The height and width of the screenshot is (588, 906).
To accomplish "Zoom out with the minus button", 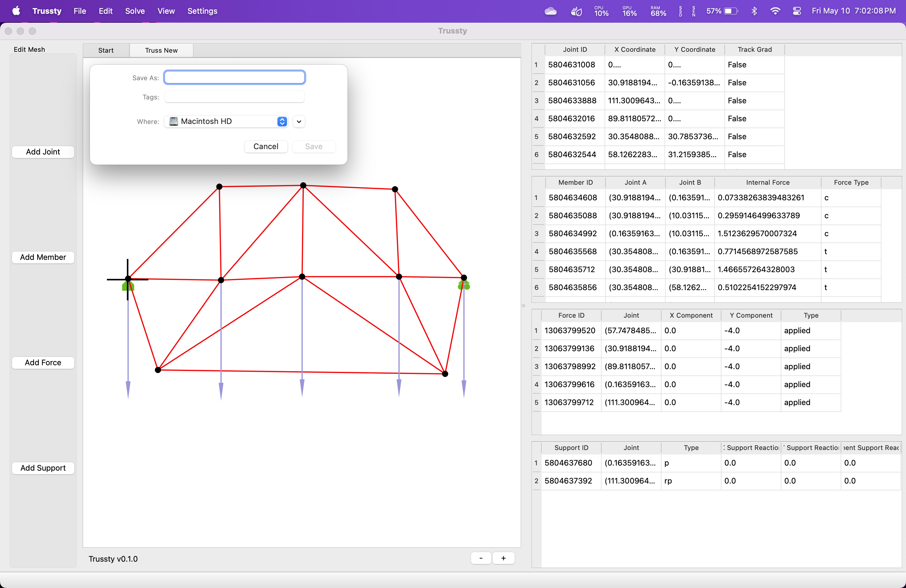I will [481, 558].
